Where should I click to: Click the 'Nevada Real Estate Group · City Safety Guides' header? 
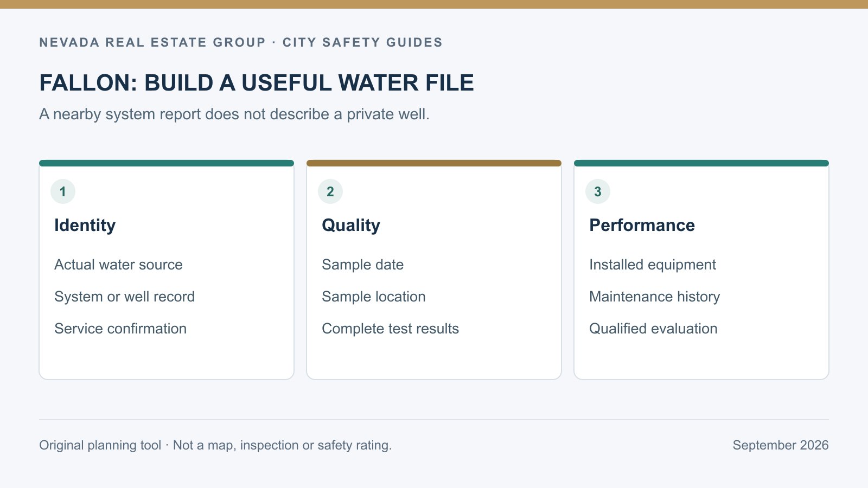click(241, 42)
